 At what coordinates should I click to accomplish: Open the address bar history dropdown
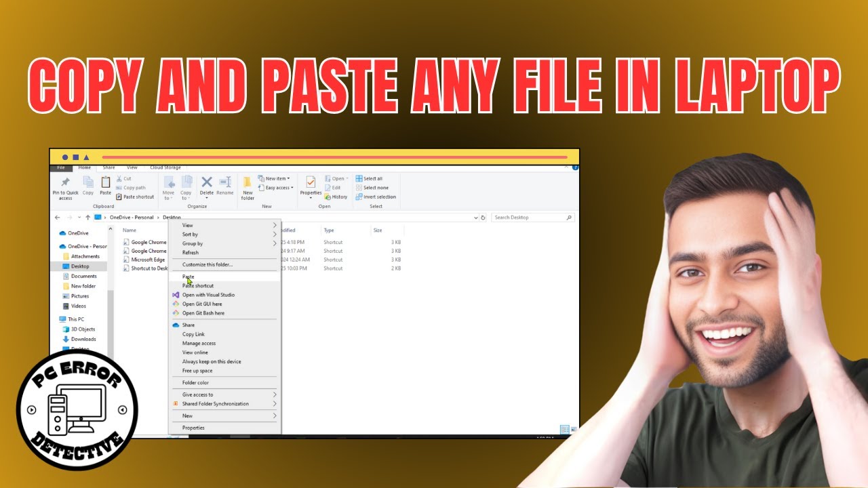(476, 218)
